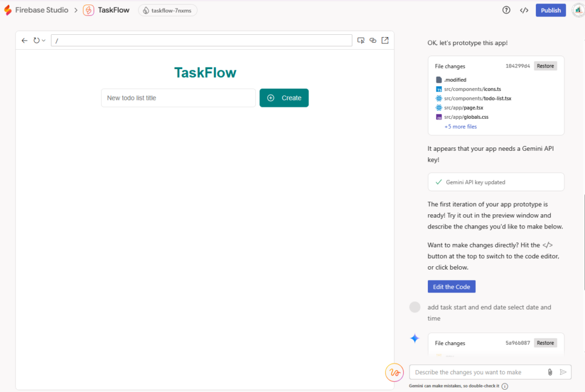This screenshot has width=585, height=392.
Task: Open the .modified file entry
Action: (x=455, y=79)
